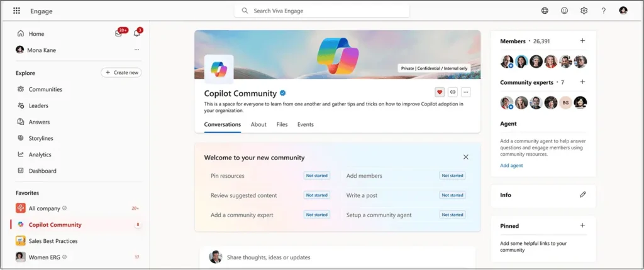The image size is (644, 270).
Task: Click the Search Viva Engage field
Action: click(x=321, y=11)
